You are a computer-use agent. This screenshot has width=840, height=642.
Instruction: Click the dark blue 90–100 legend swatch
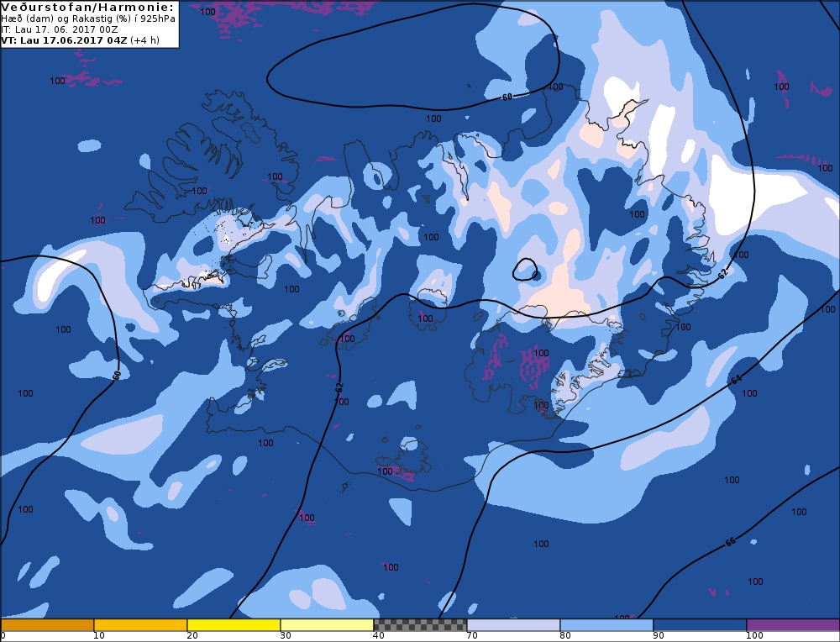tap(700, 625)
